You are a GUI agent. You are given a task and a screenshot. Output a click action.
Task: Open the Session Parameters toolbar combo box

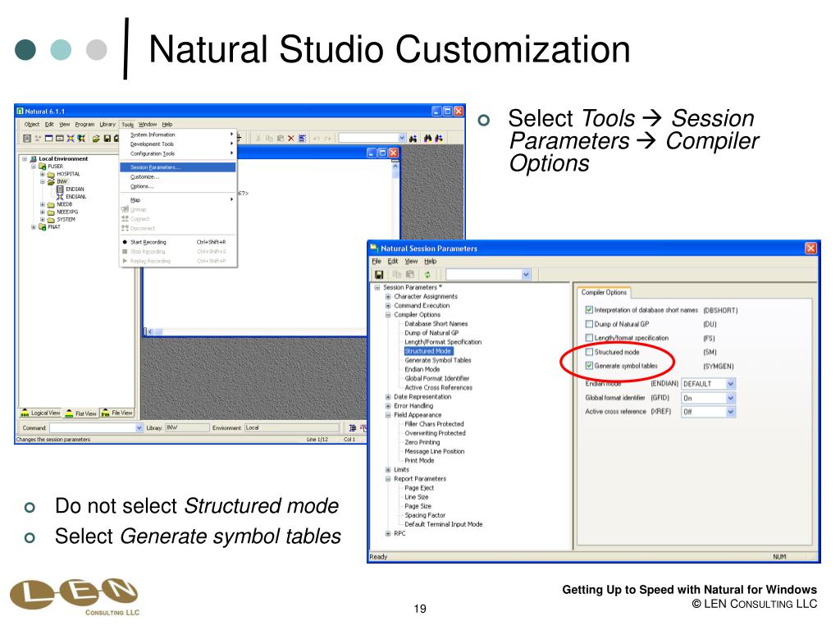coord(488,275)
